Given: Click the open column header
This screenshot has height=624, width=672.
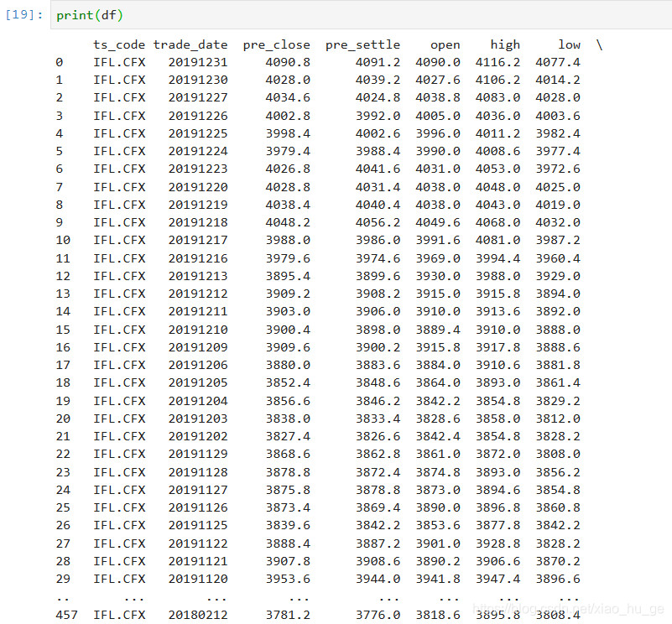Looking at the screenshot, I should coord(445,44).
